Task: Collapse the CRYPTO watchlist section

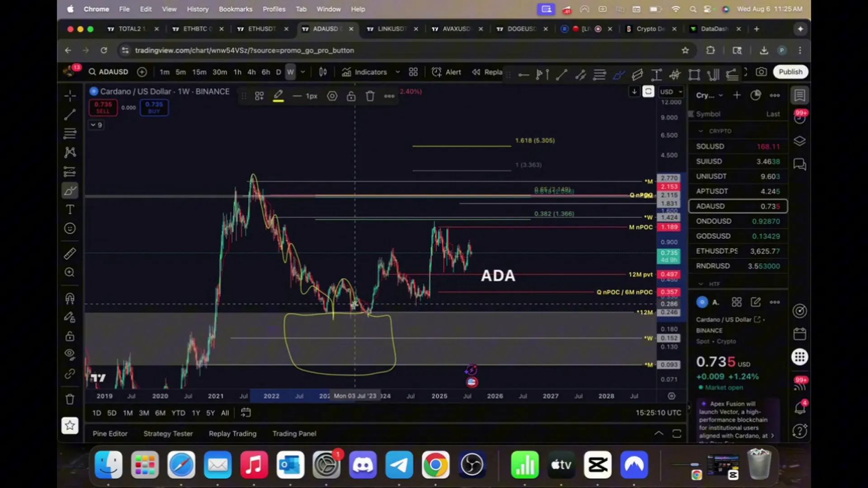Action: [701, 131]
